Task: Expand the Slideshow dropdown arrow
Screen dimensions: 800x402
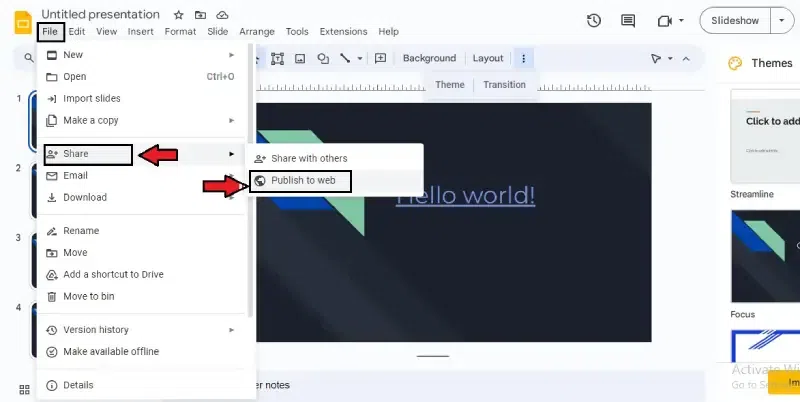Action: click(x=782, y=21)
